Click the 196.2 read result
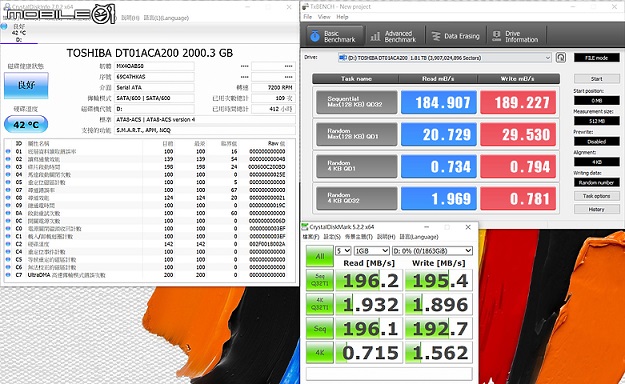This screenshot has width=625, height=384. (369, 280)
